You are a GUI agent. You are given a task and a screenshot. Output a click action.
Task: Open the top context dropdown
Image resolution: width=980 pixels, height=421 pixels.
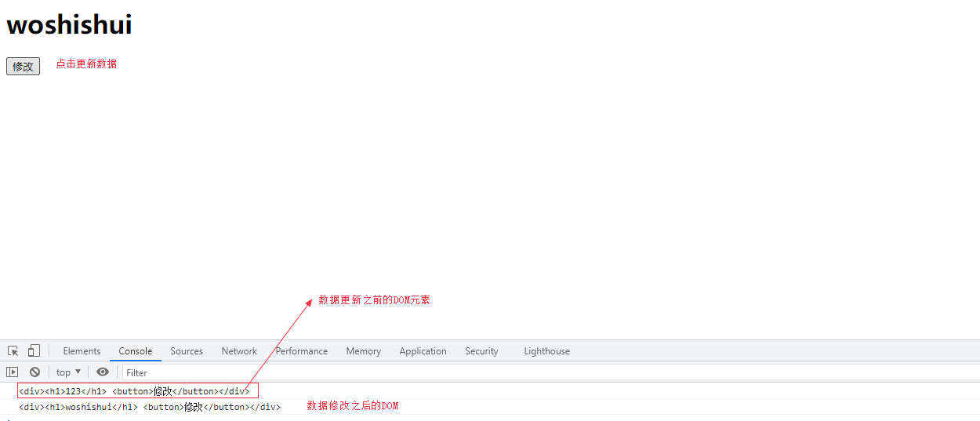coord(69,372)
